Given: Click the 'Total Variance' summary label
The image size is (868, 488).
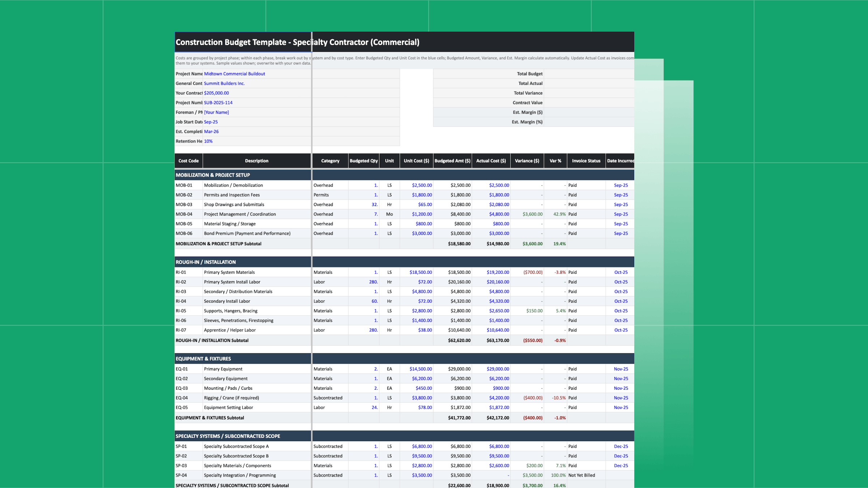Looking at the screenshot, I should tap(528, 93).
